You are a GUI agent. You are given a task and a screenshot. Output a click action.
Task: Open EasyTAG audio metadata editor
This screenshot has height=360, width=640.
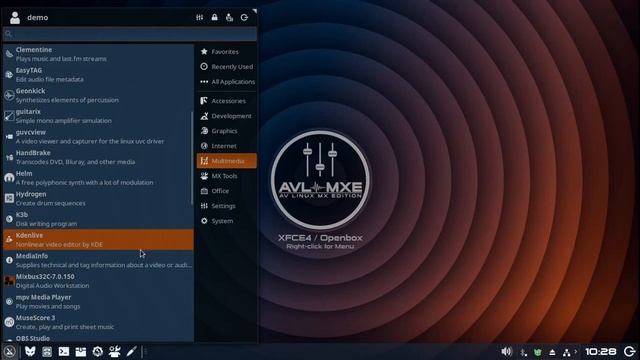(98, 75)
